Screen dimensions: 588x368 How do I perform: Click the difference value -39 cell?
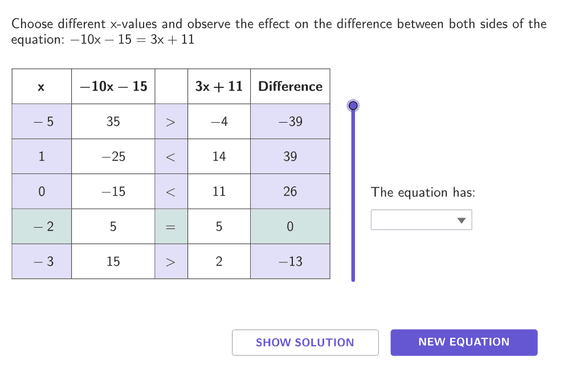click(x=290, y=122)
